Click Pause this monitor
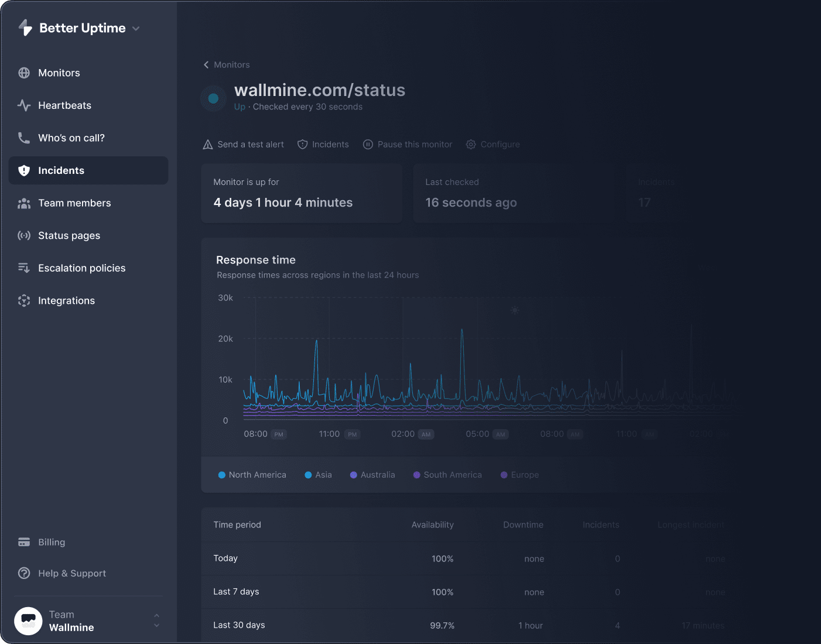The width and height of the screenshot is (821, 644). tap(415, 145)
